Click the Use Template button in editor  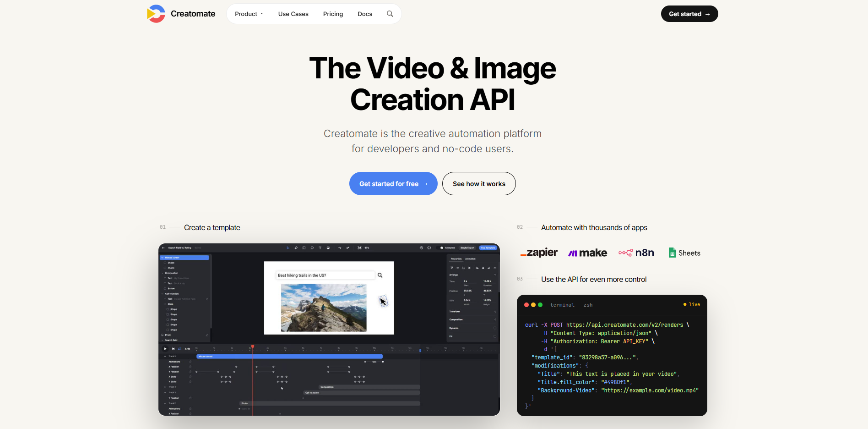(488, 248)
